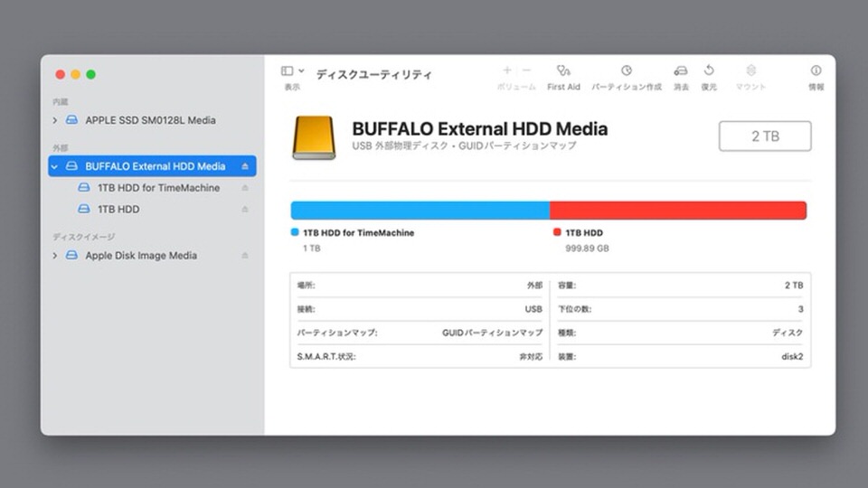Click the 'ディスク' type value
The width and height of the screenshot is (868, 488).
788,333
